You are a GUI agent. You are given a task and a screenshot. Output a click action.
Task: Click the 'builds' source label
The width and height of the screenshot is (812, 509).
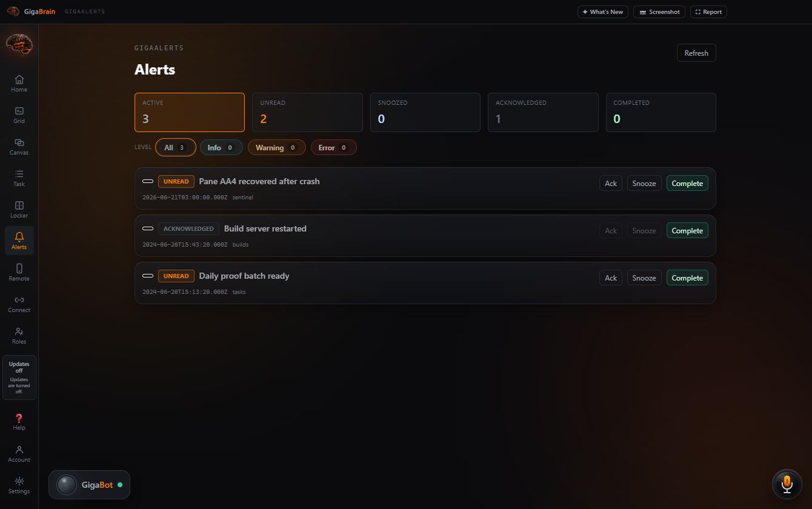pos(241,245)
